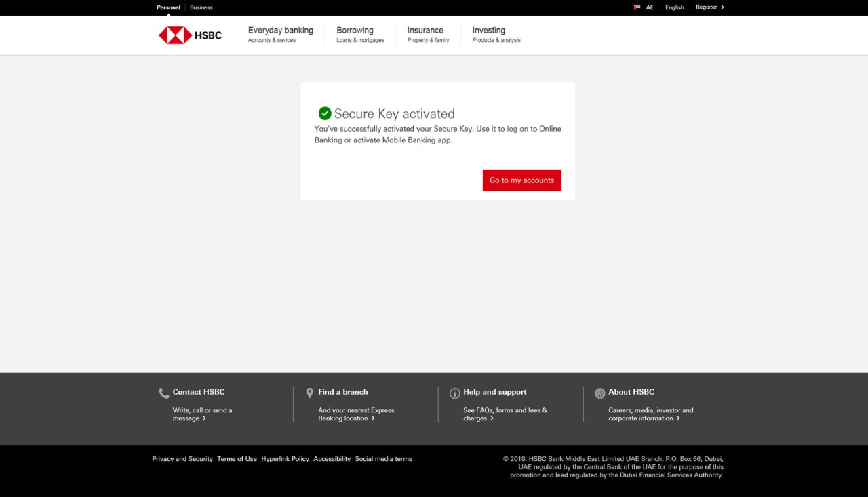Screen dimensions: 868x497
Task: Switch to the Business tab
Action: [201, 7]
